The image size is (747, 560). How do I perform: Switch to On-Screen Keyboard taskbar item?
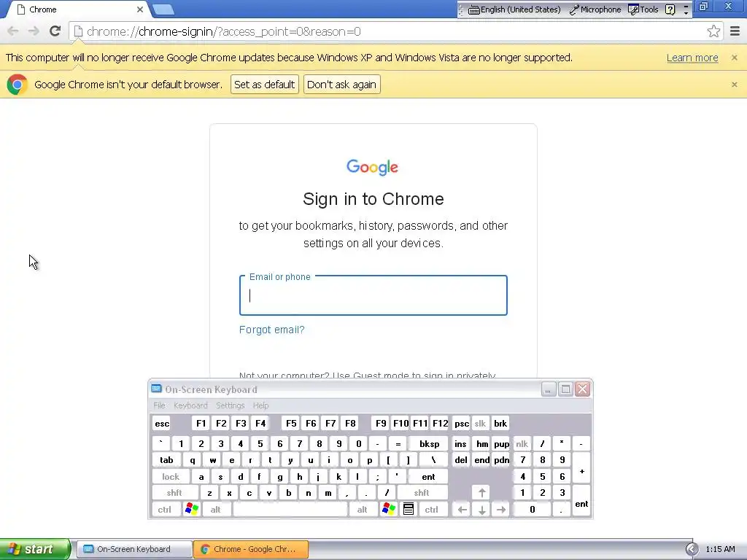coord(134,549)
